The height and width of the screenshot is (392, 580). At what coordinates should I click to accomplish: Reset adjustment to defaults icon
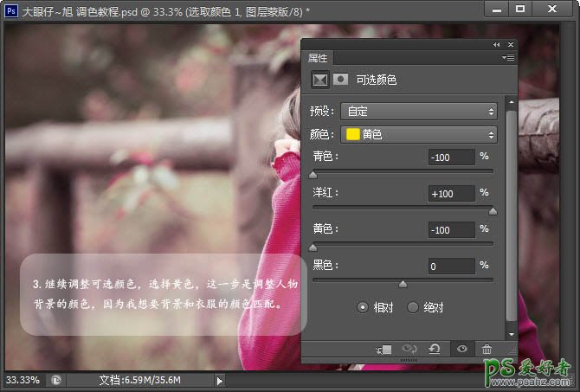435,349
